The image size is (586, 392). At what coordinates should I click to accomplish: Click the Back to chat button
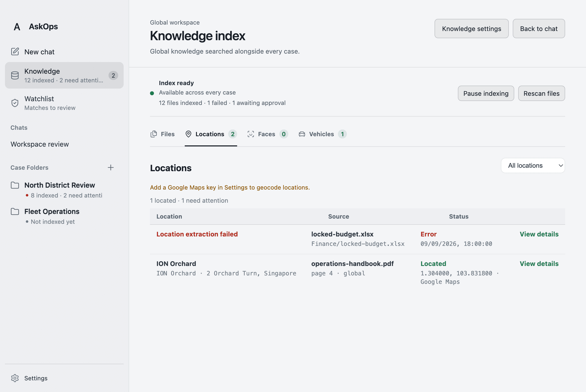(539, 29)
